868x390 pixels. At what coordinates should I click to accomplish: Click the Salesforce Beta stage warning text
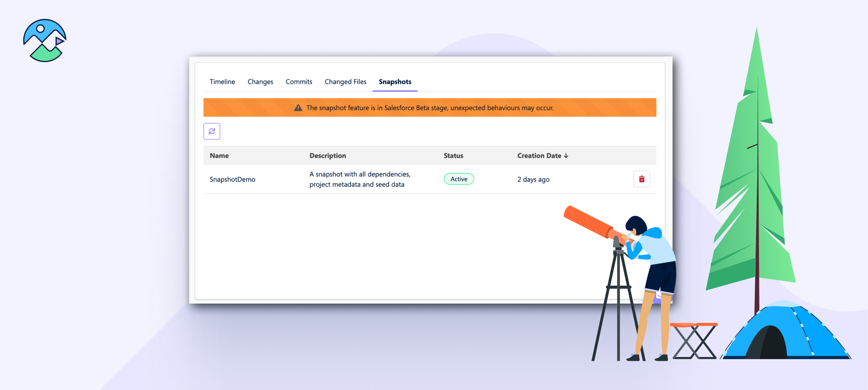(430, 108)
